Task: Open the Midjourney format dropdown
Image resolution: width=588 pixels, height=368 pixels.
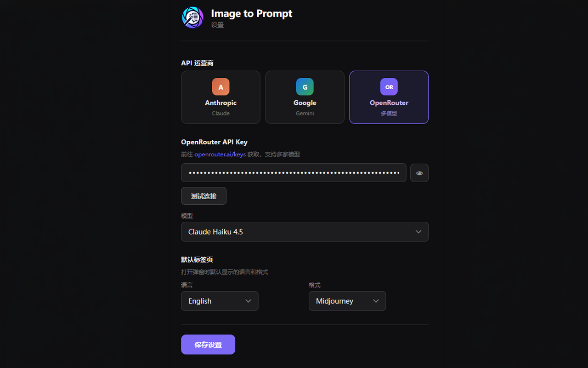Action: pos(347,301)
